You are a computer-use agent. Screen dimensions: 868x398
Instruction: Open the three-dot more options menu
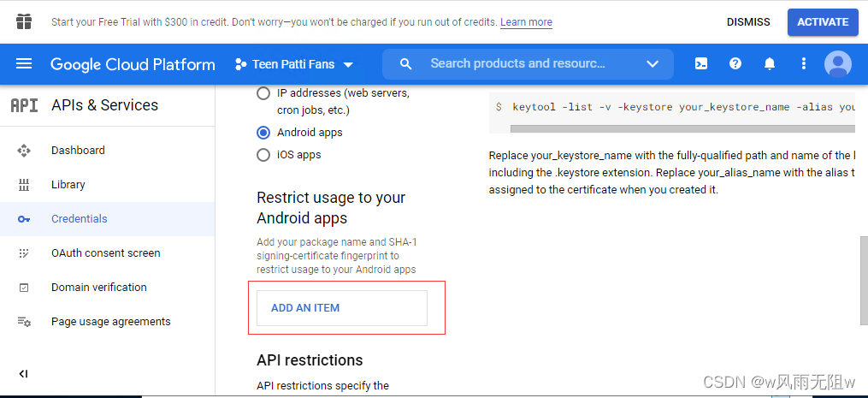tap(803, 64)
